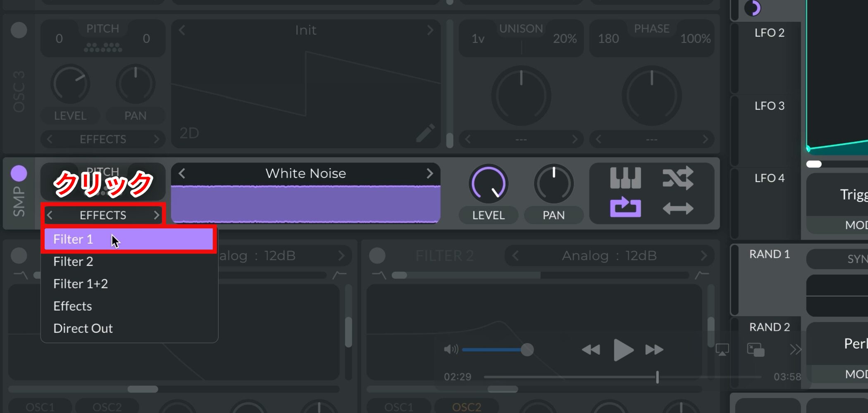This screenshot has height=413, width=868.
Task: Rewind the video
Action: pyautogui.click(x=591, y=350)
